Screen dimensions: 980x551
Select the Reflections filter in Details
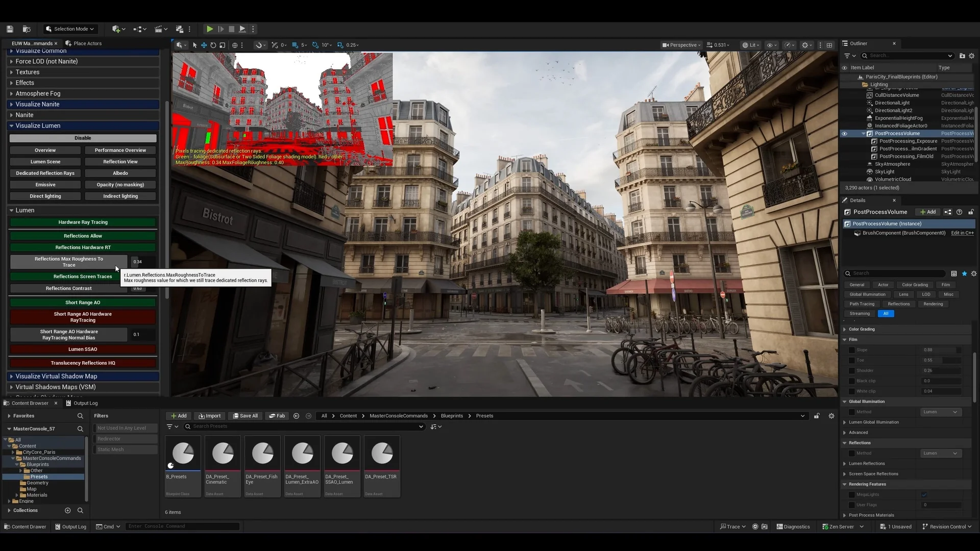pyautogui.click(x=898, y=304)
